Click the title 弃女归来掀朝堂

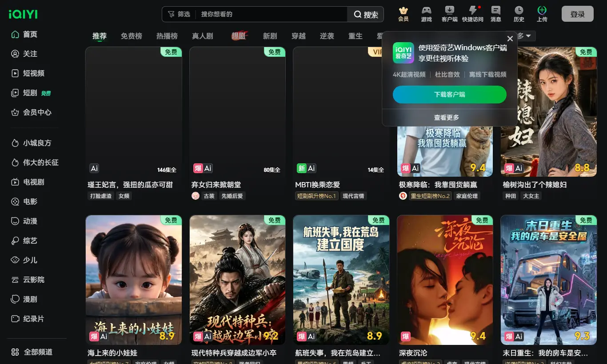(216, 185)
